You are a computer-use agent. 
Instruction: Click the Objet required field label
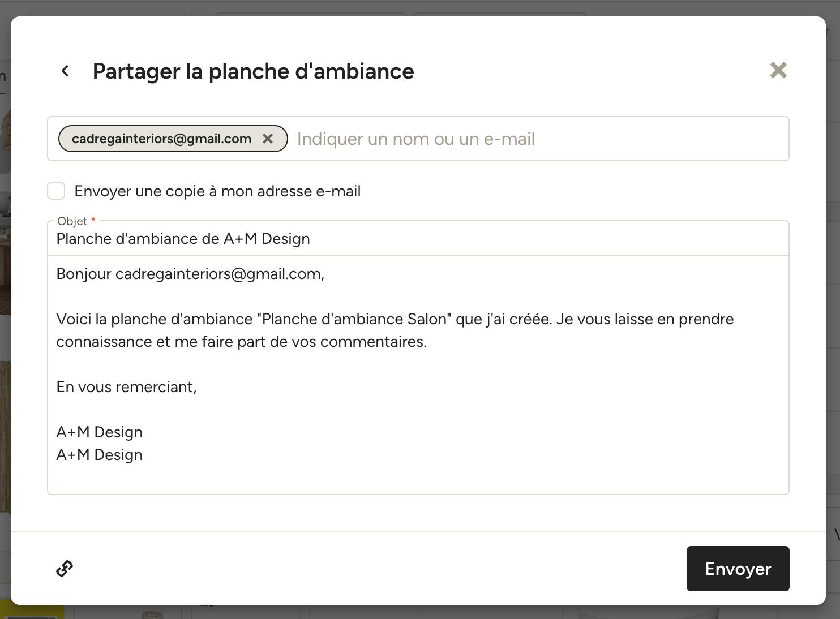coord(76,221)
